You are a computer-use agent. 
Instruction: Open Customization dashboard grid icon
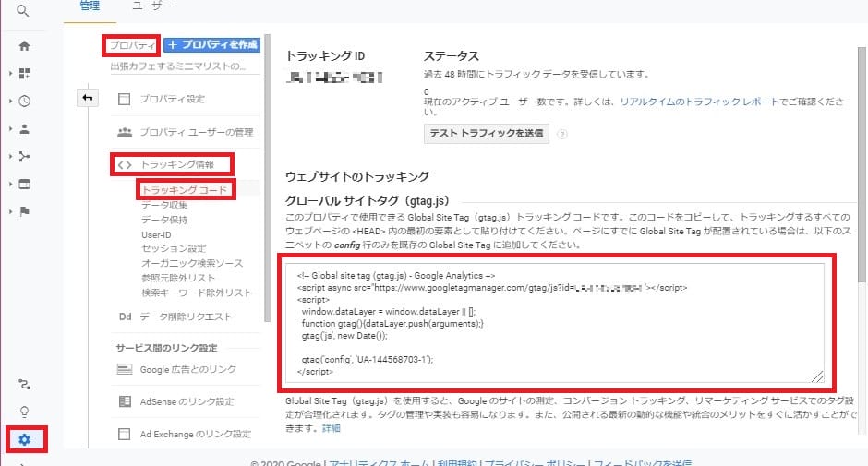click(x=24, y=74)
